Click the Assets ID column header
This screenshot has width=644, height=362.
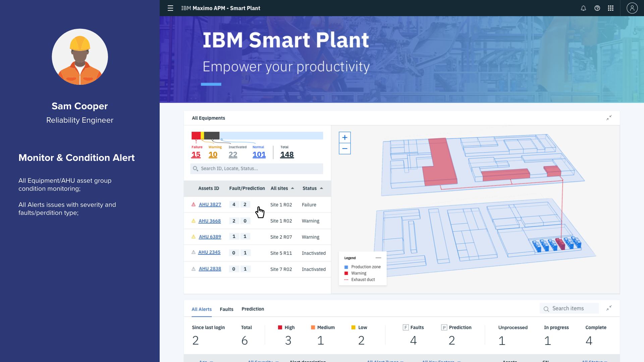(209, 188)
